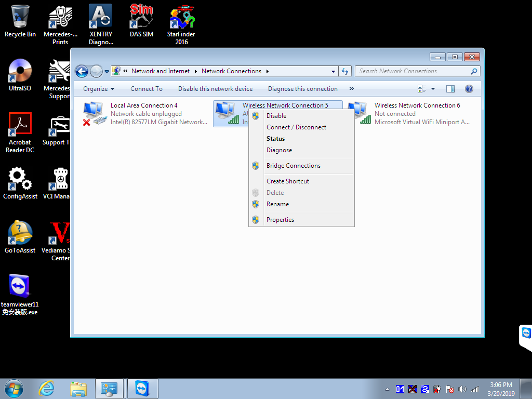Open Support Tool desktop shortcut
Screen dimensions: 532x399
click(x=56, y=130)
